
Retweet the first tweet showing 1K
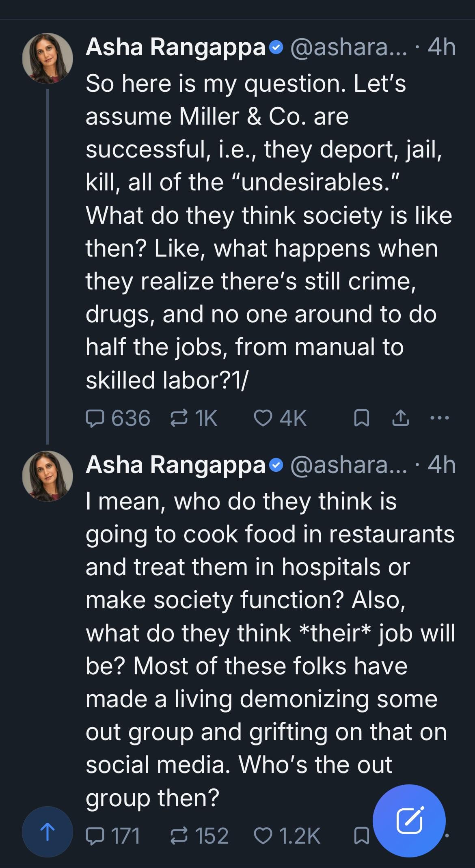pos(179,418)
